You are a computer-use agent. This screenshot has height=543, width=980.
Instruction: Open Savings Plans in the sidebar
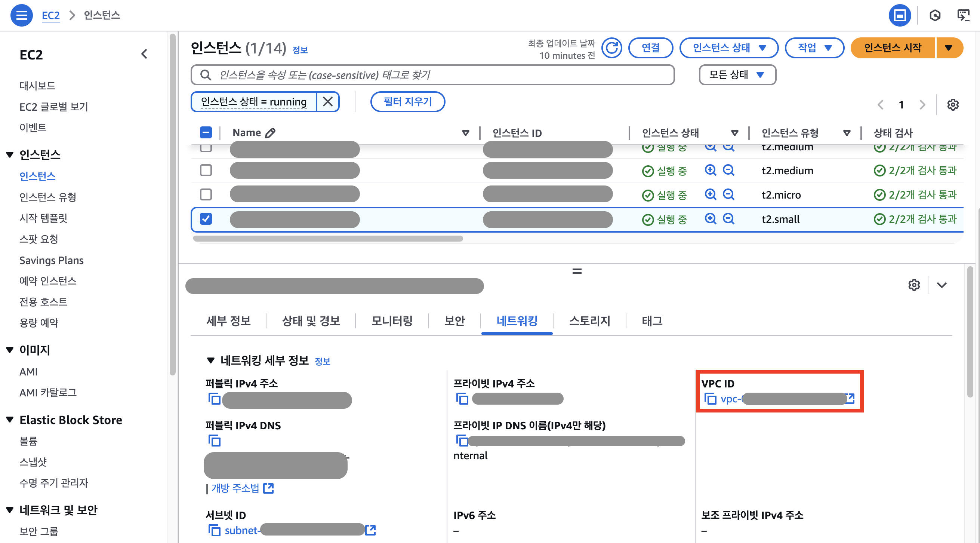51,260
